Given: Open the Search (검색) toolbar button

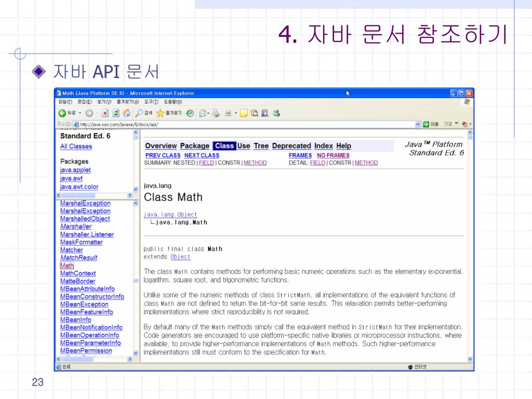Looking at the screenshot, I should point(144,113).
